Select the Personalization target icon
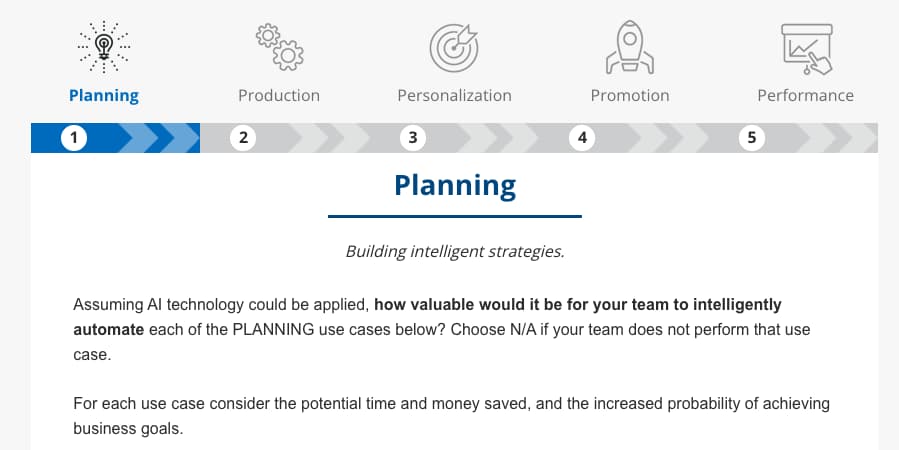The width and height of the screenshot is (899, 450). tap(454, 47)
